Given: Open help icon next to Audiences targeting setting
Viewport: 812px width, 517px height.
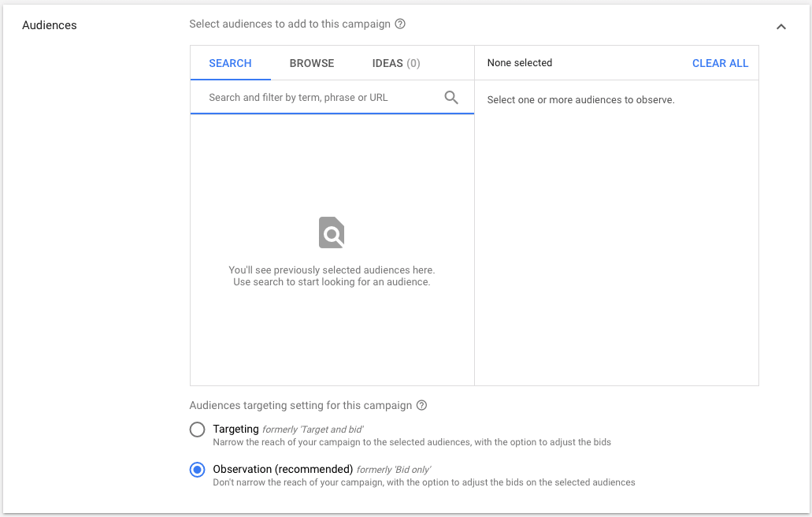Looking at the screenshot, I should pyautogui.click(x=421, y=405).
